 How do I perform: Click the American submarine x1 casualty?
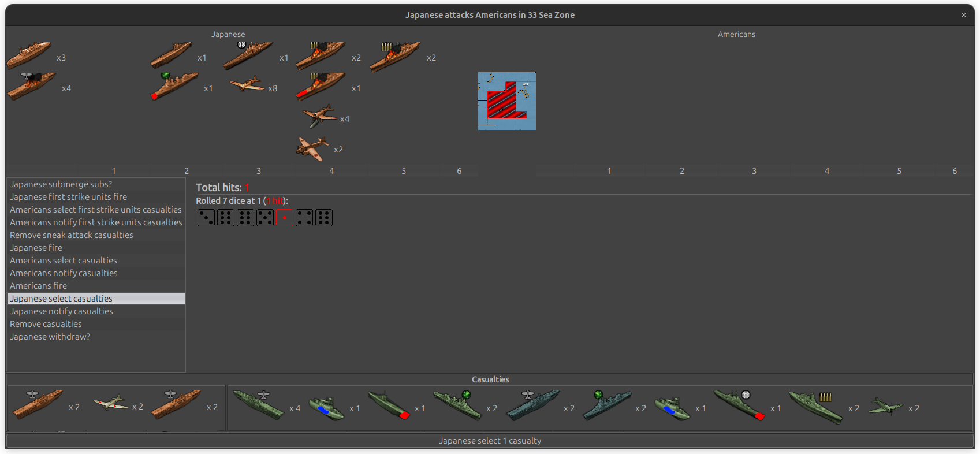389,405
